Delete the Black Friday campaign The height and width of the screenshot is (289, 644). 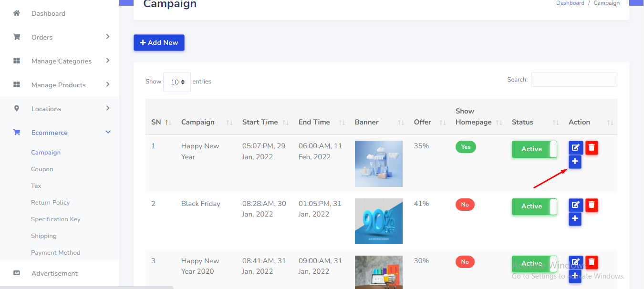(592, 206)
